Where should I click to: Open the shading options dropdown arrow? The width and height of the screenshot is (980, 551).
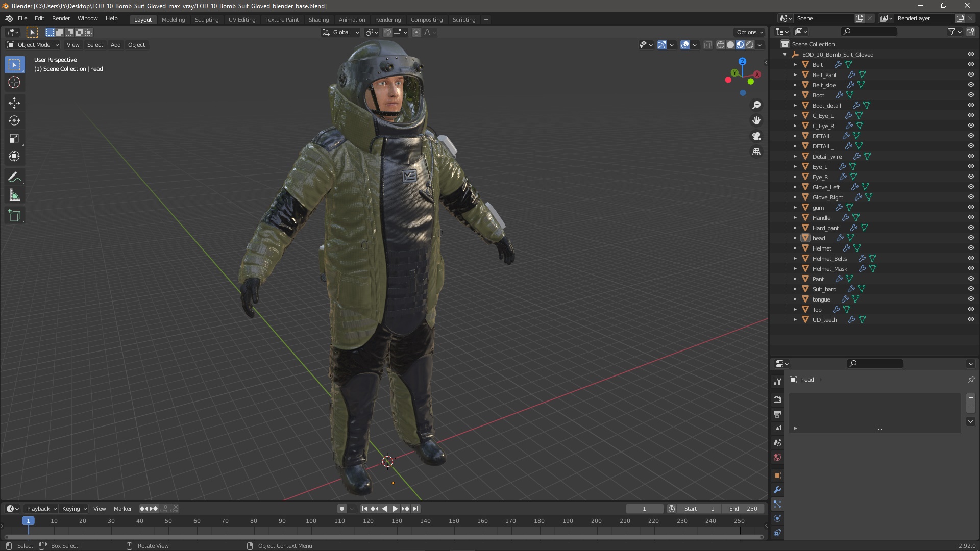[x=759, y=45]
